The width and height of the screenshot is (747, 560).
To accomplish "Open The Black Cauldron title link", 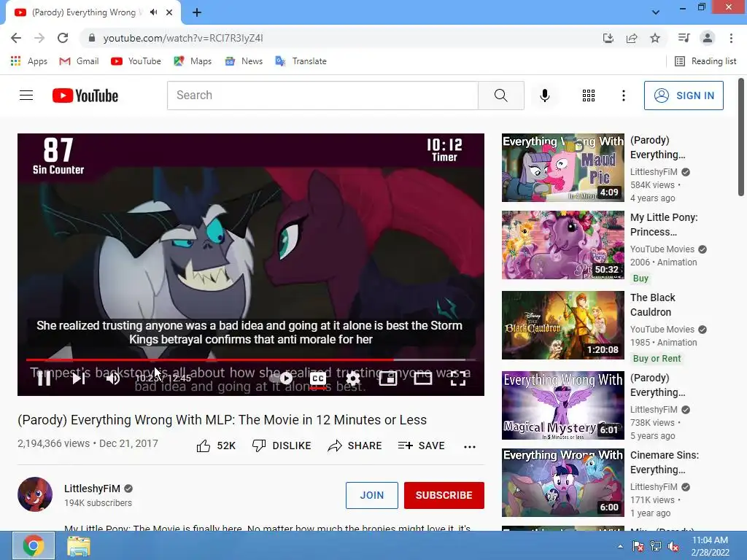I will 653,305.
